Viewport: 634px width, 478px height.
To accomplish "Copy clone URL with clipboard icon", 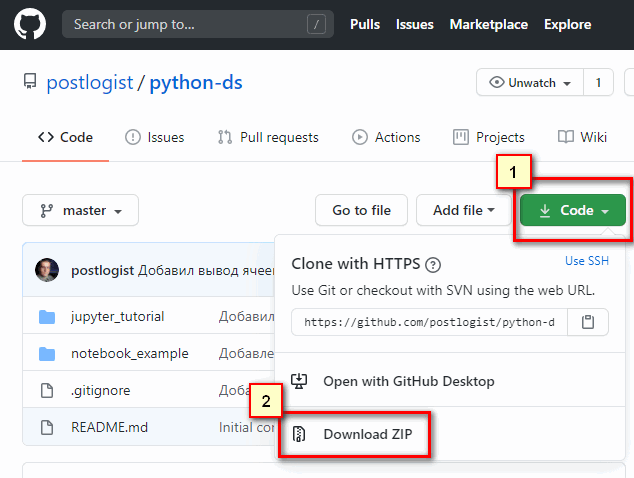I will click(x=588, y=322).
